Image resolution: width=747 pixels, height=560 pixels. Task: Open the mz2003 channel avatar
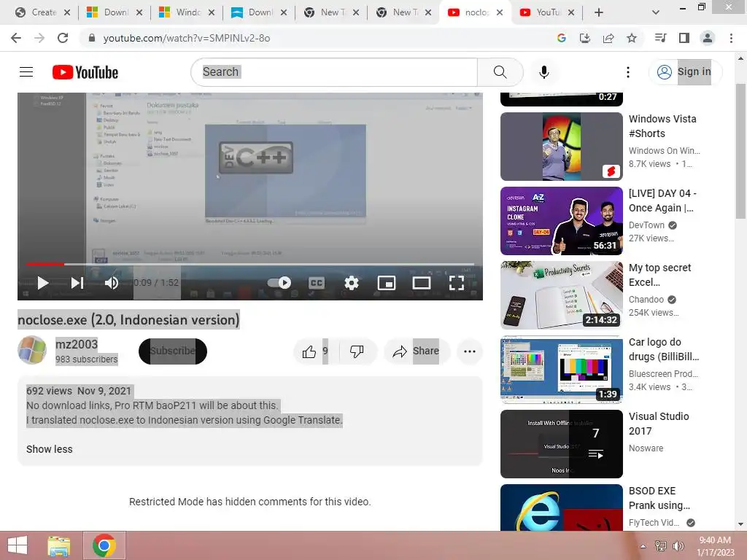point(32,350)
